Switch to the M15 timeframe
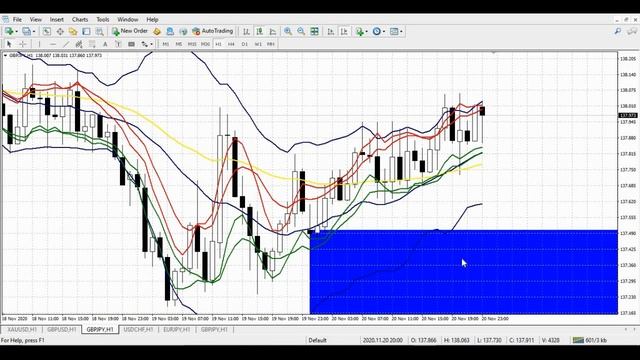 click(191, 44)
